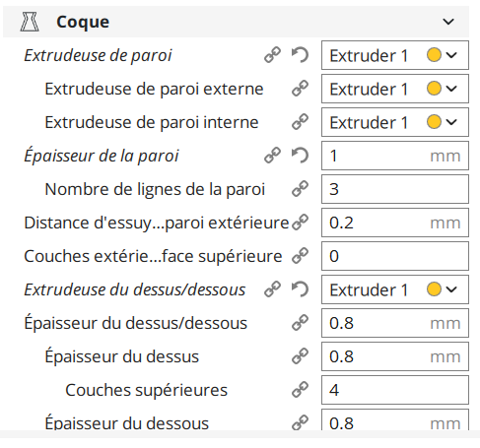Viewport: 480px width, 448px height.
Task: Click the Couches supérieures value field
Action: tap(395, 390)
